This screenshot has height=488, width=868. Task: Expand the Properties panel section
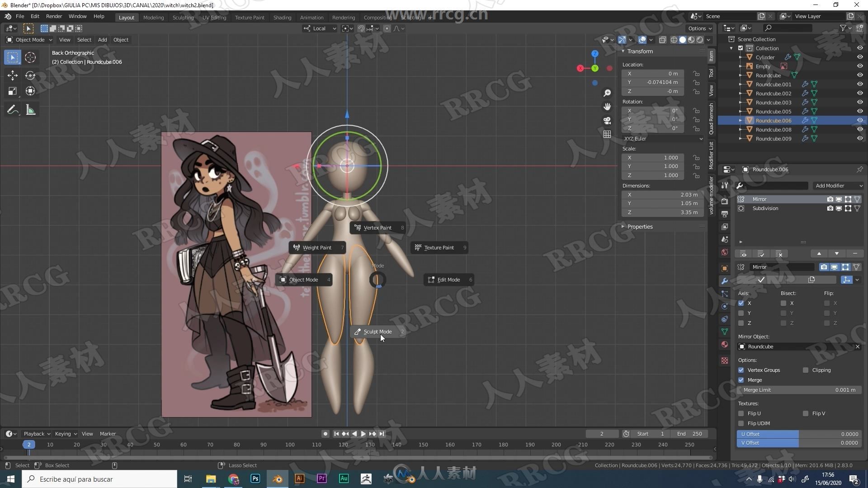623,226
